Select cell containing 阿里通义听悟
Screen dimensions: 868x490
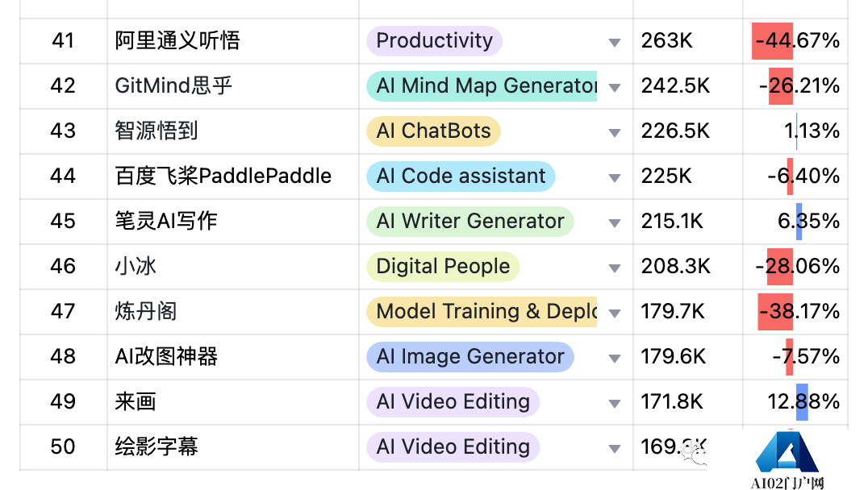point(177,41)
